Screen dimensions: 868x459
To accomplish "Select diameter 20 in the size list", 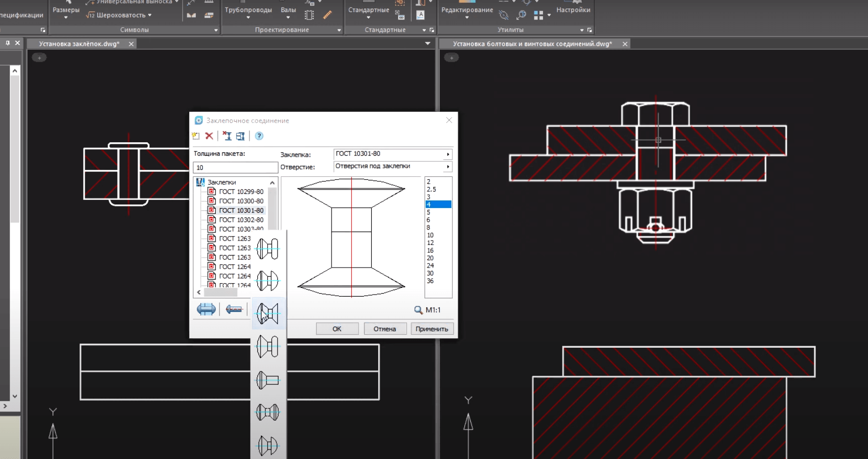I will [x=430, y=258].
